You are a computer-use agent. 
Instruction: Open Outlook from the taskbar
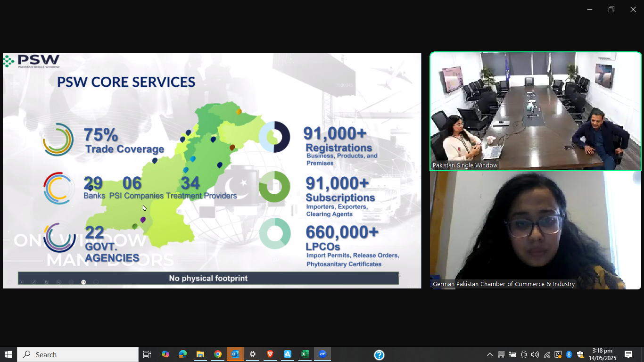click(235, 354)
